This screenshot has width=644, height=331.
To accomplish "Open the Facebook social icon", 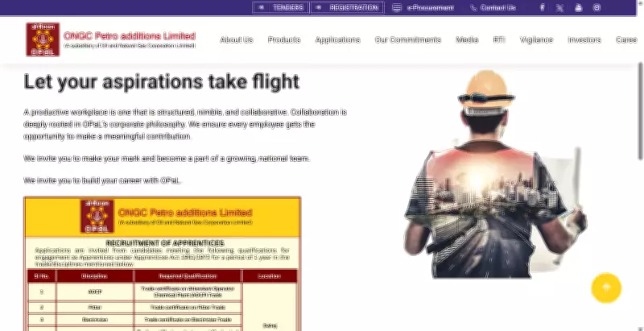I will tap(542, 7).
